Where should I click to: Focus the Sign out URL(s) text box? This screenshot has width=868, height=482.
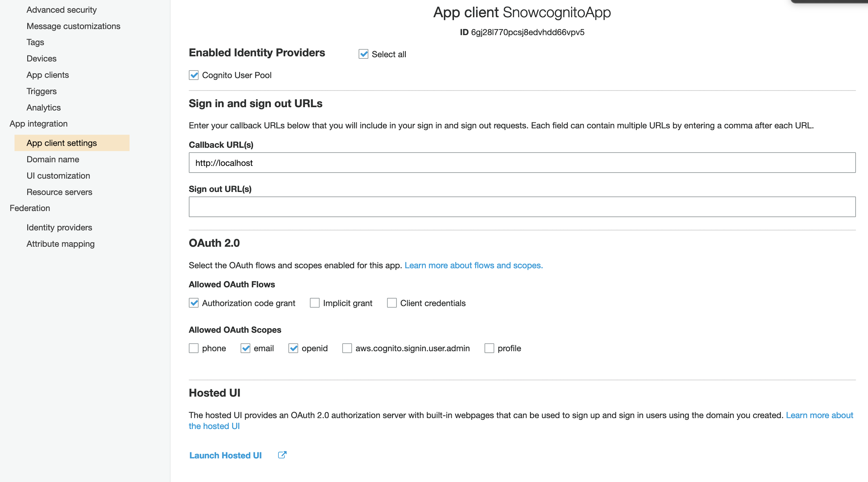(x=522, y=207)
